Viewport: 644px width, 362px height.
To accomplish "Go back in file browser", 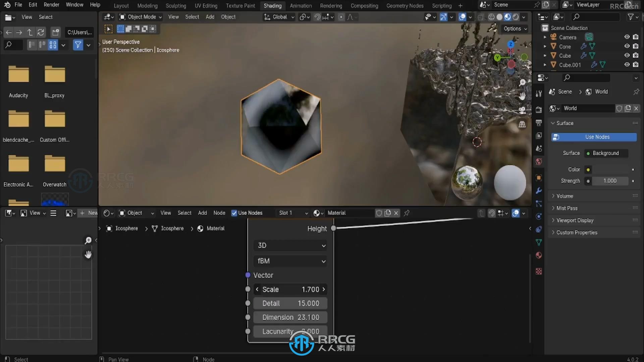I will [9, 32].
